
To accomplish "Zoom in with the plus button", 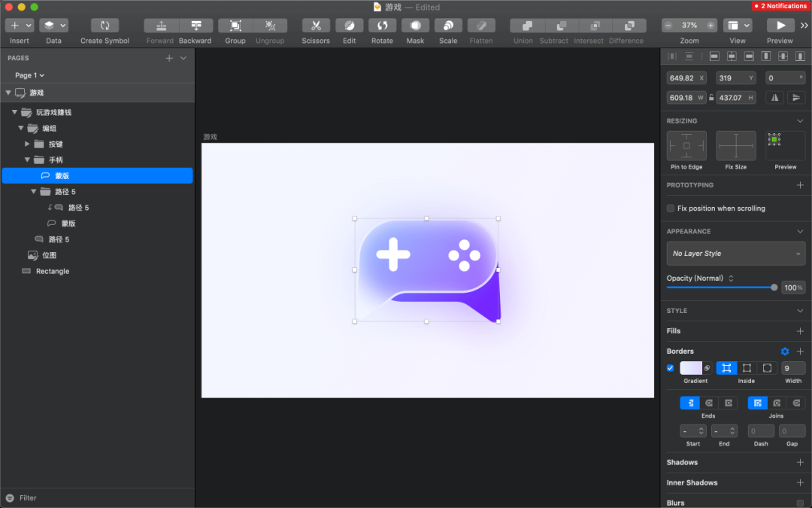I will (x=710, y=26).
